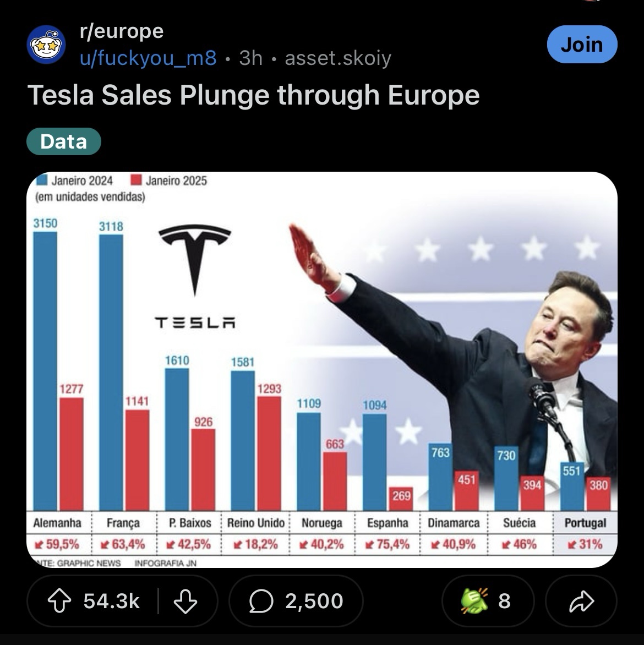Tap the 54.3k vote count
The image size is (644, 645).
click(x=112, y=601)
